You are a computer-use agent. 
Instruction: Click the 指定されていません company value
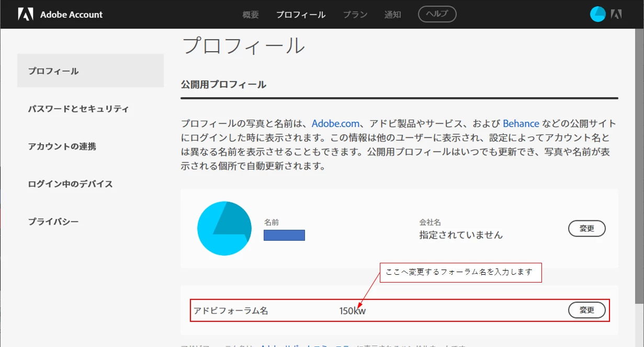point(461,235)
